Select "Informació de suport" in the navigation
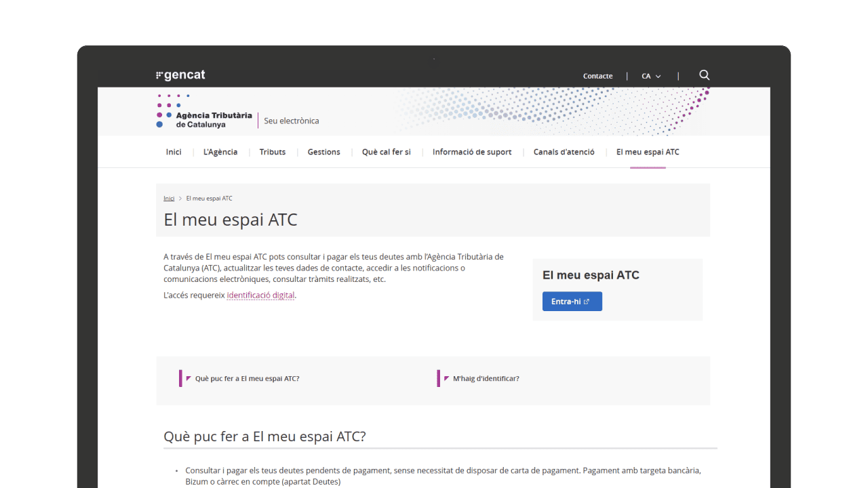 (x=472, y=152)
